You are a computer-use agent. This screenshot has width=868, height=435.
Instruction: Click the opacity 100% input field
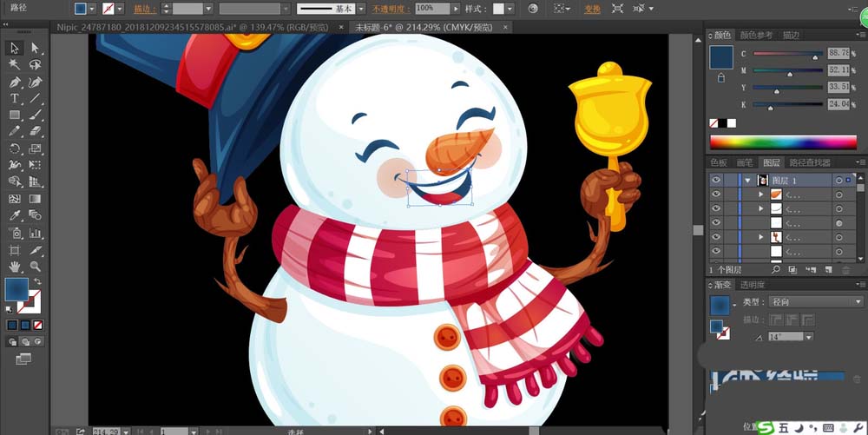(x=432, y=9)
